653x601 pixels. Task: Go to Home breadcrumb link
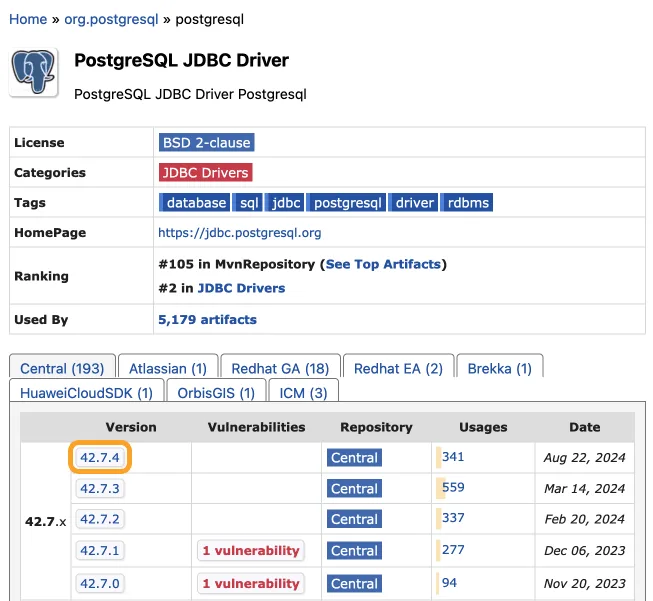(28, 19)
